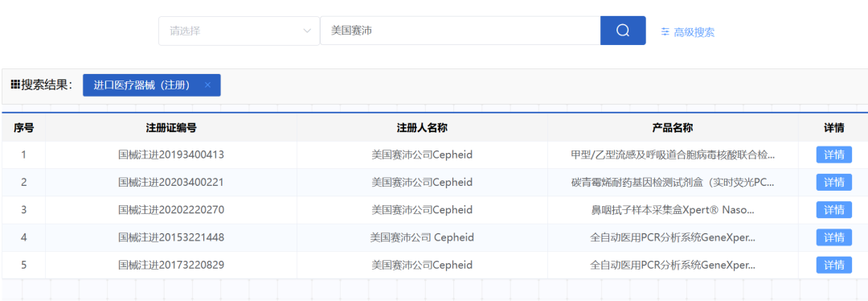Click the dropdown chevron arrow beside 请选择

307,31
